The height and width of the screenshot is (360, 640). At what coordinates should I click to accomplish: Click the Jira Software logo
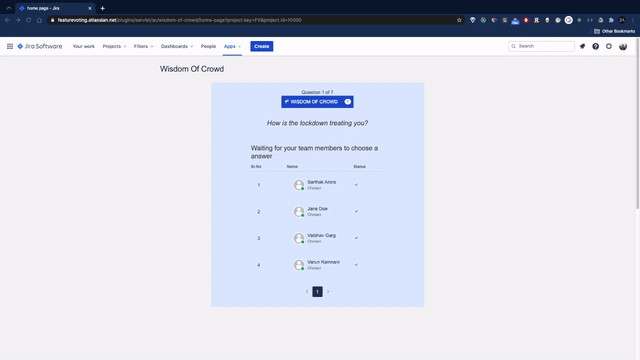tap(40, 47)
